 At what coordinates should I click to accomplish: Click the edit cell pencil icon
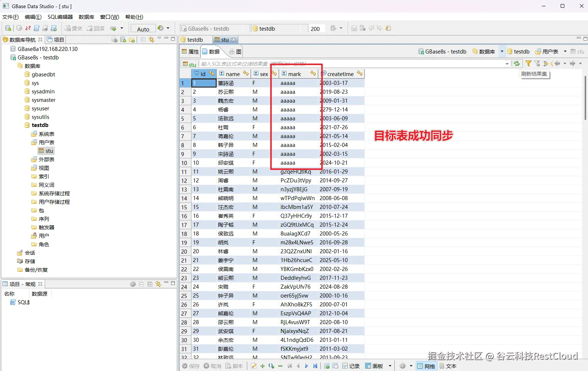click(x=254, y=366)
